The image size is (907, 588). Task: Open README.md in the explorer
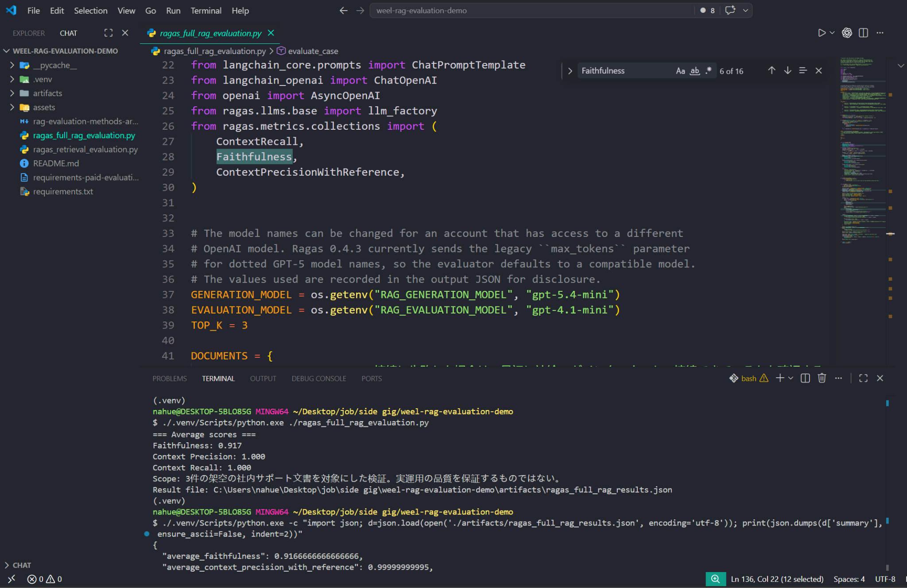56,163
